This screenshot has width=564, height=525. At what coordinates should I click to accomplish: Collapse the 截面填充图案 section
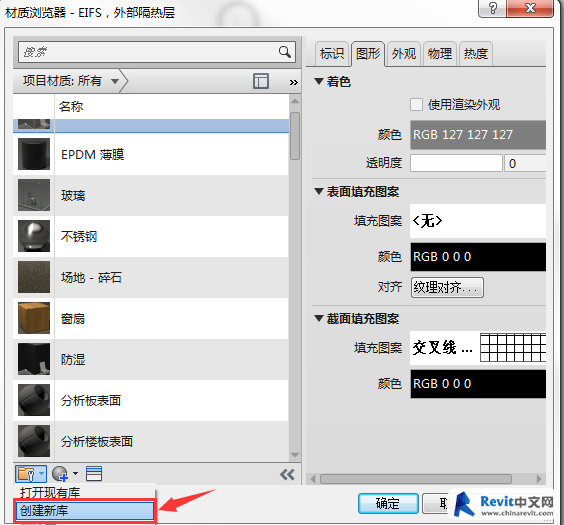tap(319, 318)
